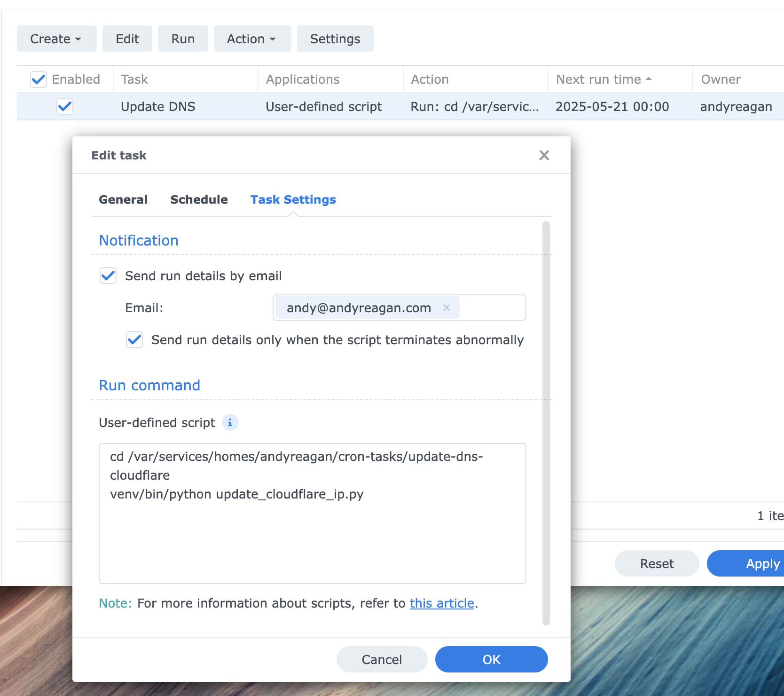Image resolution: width=784 pixels, height=696 pixels.
Task: Click the Run: cd /var/servic... cell
Action: point(475,107)
